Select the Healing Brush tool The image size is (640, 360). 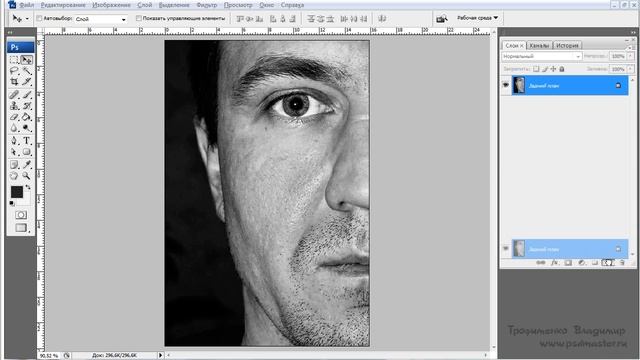tap(14, 95)
